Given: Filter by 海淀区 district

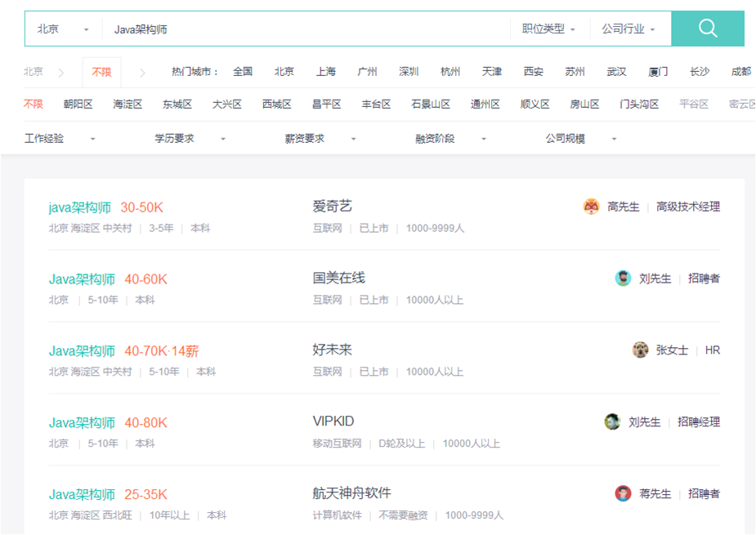Looking at the screenshot, I should click(127, 104).
